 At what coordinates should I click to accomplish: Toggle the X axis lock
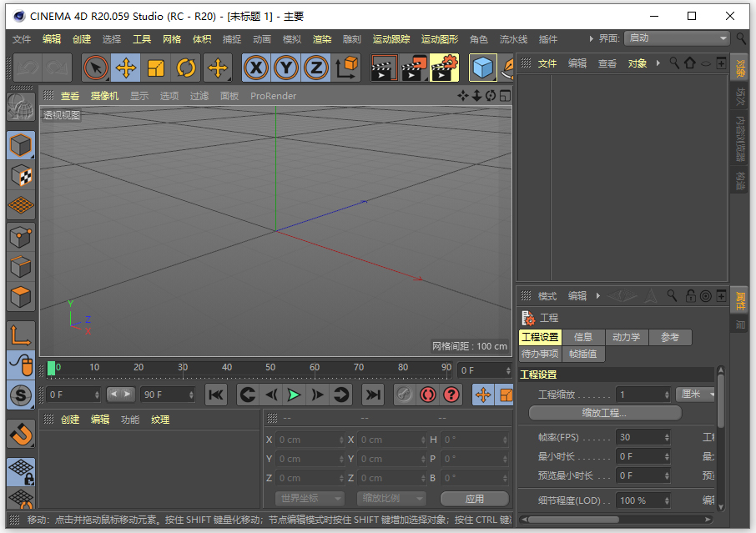point(256,67)
